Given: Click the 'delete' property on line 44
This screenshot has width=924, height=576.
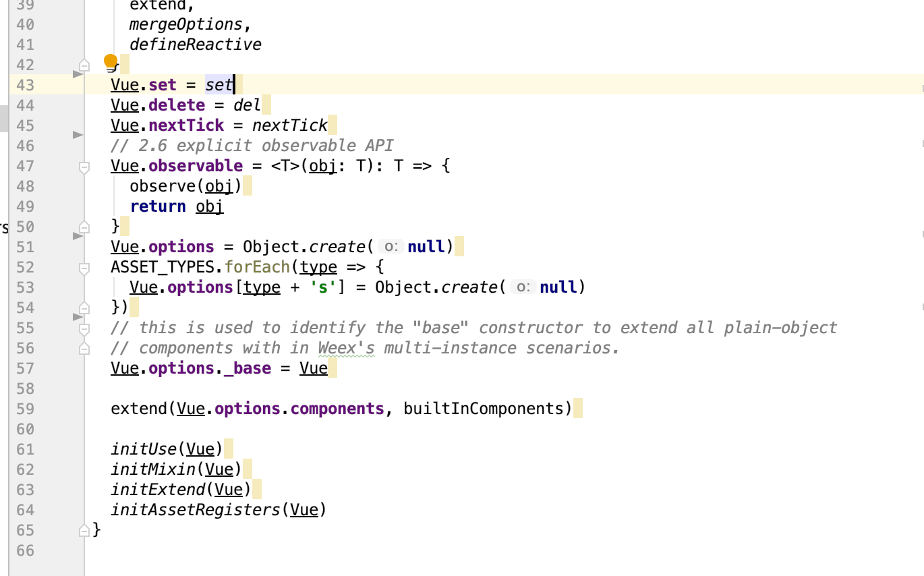Looking at the screenshot, I should pos(177,105).
